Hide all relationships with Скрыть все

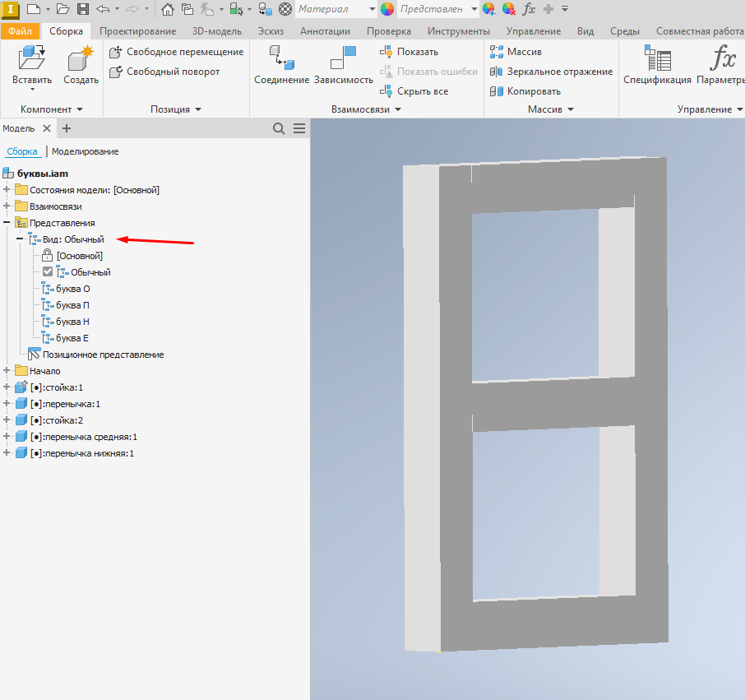(x=414, y=91)
